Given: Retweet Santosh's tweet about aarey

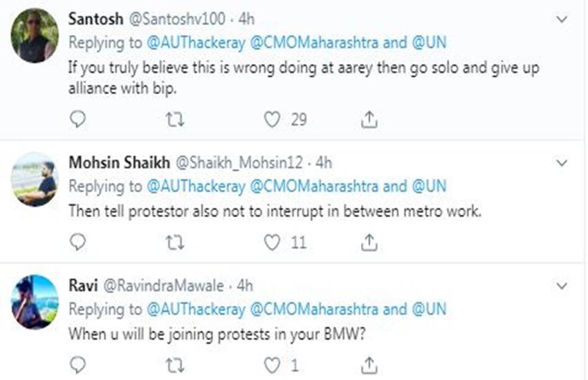Looking at the screenshot, I should point(175,120).
